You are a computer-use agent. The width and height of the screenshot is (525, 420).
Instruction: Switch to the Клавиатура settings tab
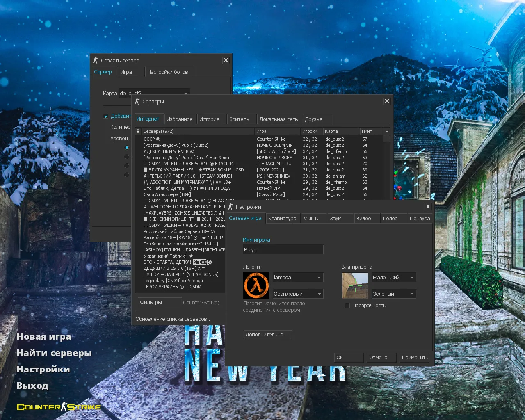tap(282, 219)
